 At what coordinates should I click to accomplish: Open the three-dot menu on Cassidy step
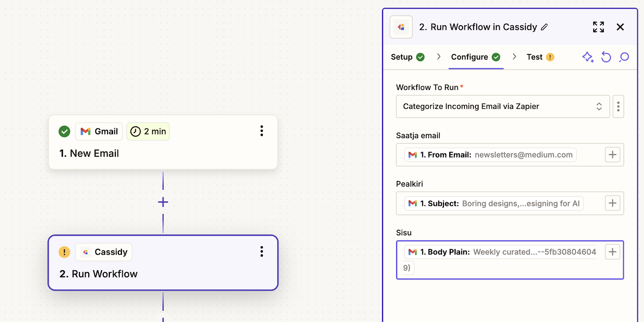tap(262, 251)
